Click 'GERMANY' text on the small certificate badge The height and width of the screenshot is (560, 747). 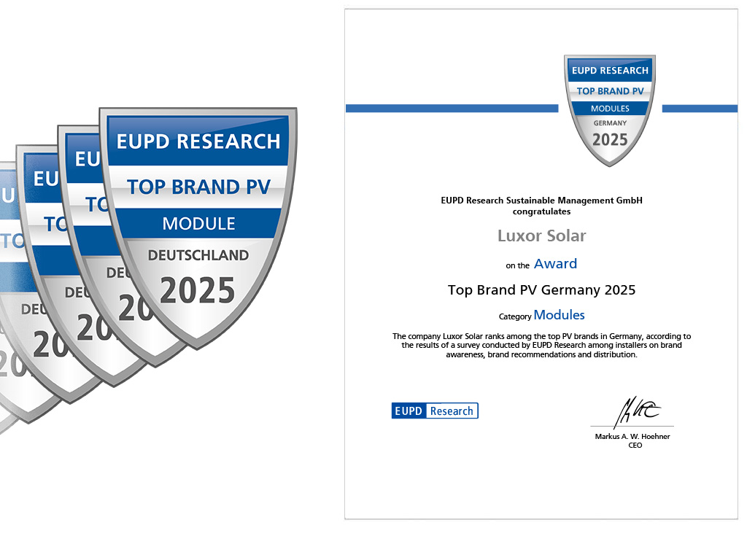tap(610, 122)
